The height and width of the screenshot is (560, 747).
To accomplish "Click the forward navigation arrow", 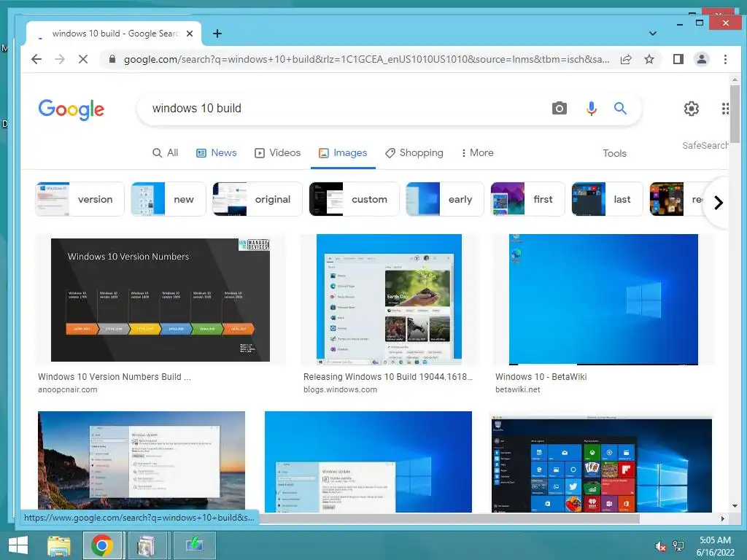I will click(60, 59).
